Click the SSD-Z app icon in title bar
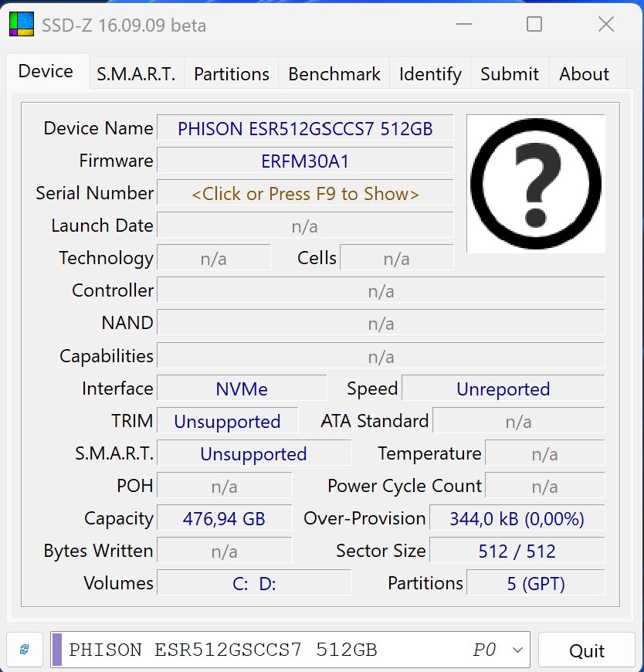644x672 pixels. (21, 25)
